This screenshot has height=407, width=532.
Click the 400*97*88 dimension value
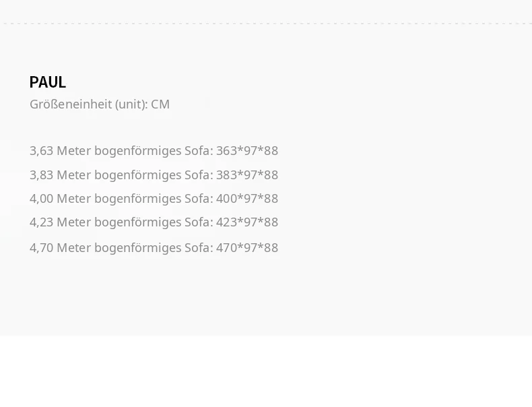pyautogui.click(x=247, y=199)
